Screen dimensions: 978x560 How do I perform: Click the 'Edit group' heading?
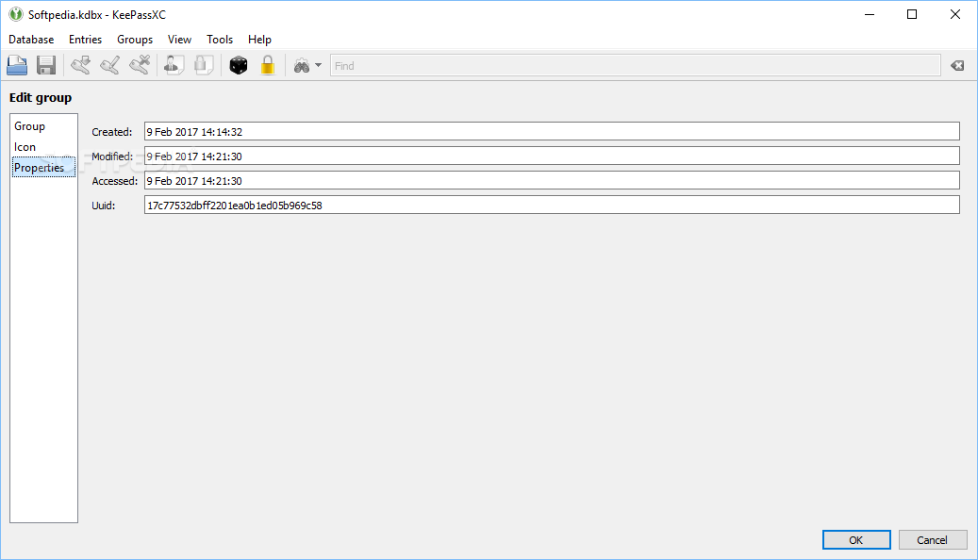[41, 98]
